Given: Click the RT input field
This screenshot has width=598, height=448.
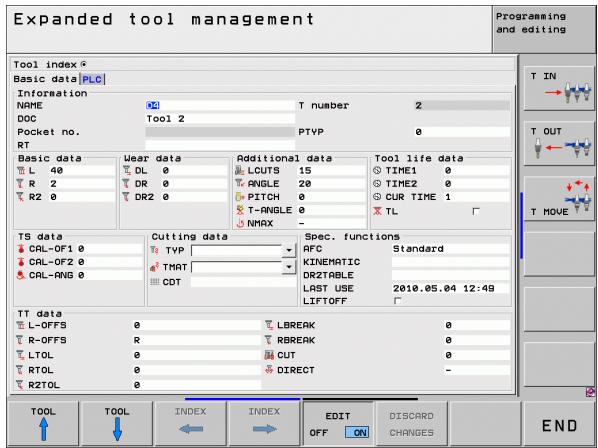Looking at the screenshot, I should coord(220,145).
